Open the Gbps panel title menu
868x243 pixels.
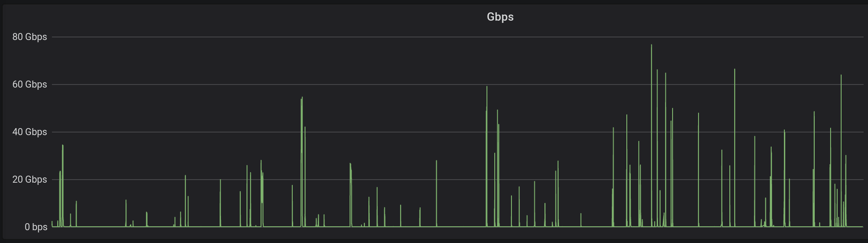[x=500, y=17]
